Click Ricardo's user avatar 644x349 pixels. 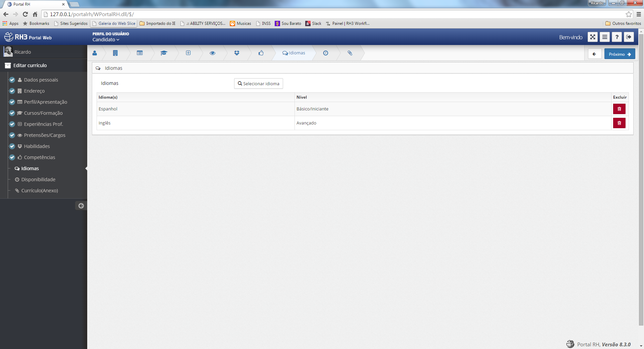coord(8,52)
